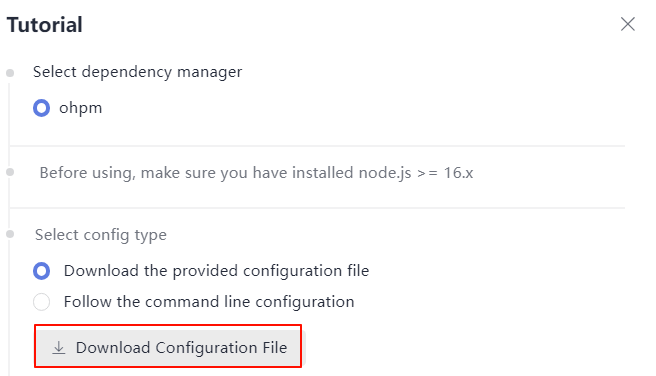Close the Tutorial panel with the X icon

point(628,24)
